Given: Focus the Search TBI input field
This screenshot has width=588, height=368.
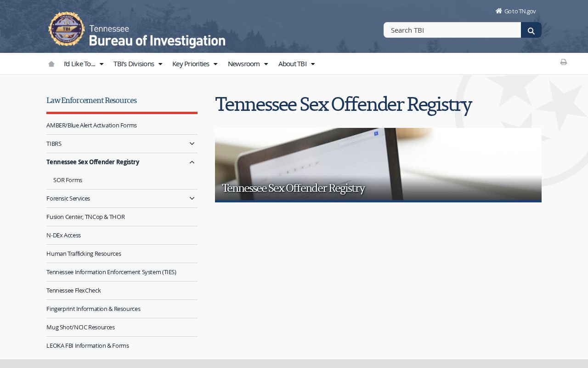Looking at the screenshot, I should [x=452, y=30].
